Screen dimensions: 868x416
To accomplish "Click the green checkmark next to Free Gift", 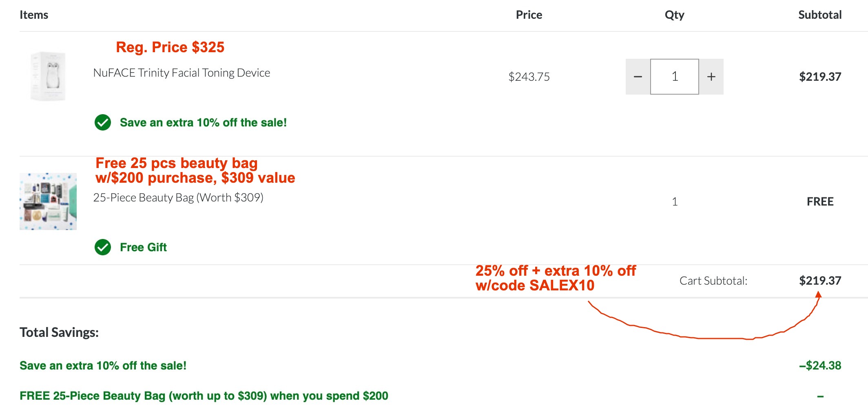I will click(x=103, y=247).
